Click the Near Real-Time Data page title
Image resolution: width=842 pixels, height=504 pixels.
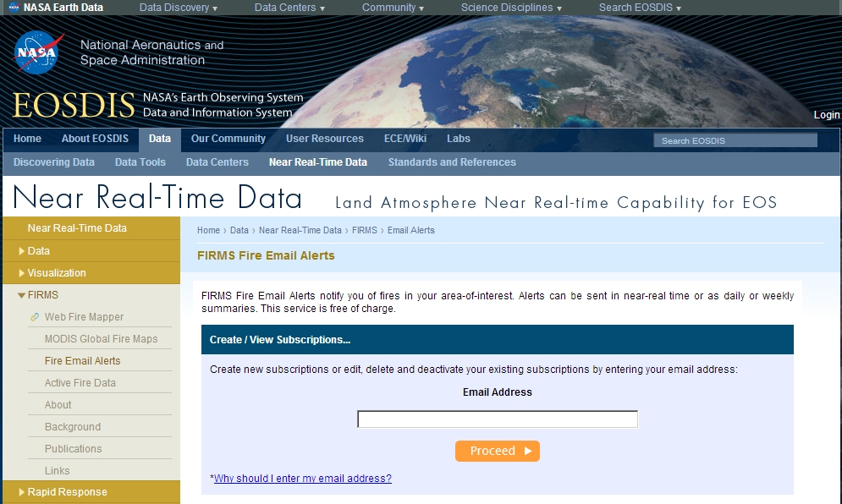point(157,197)
